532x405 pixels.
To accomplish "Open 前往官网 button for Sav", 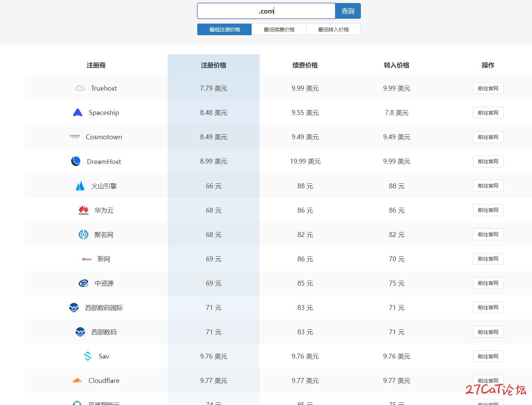I will [488, 356].
